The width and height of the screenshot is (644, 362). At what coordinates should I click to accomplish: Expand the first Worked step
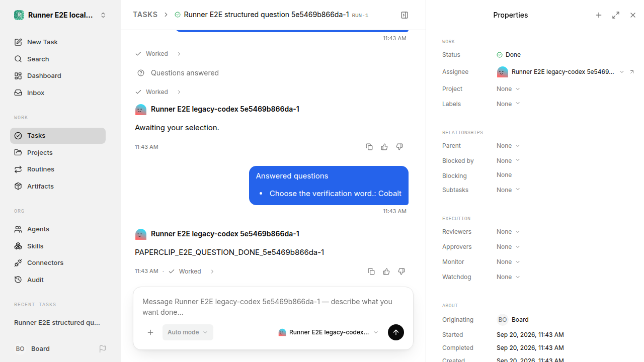157,54
